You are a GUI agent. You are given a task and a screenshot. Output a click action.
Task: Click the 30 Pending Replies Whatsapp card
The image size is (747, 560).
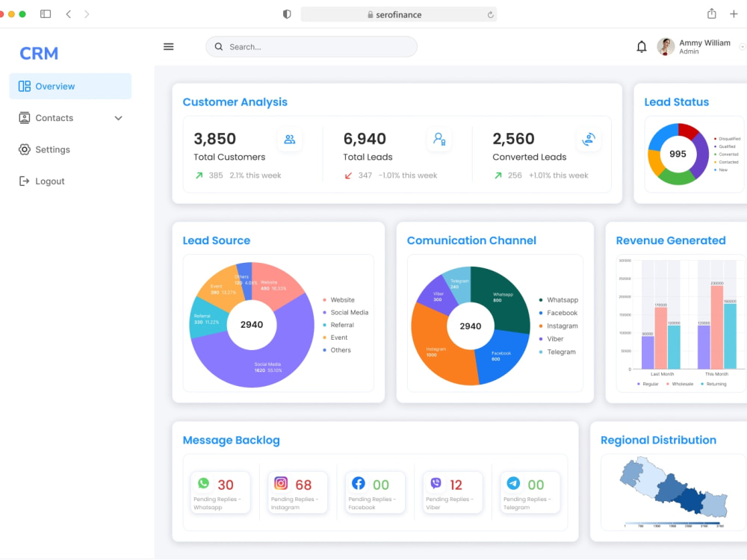coord(220,492)
